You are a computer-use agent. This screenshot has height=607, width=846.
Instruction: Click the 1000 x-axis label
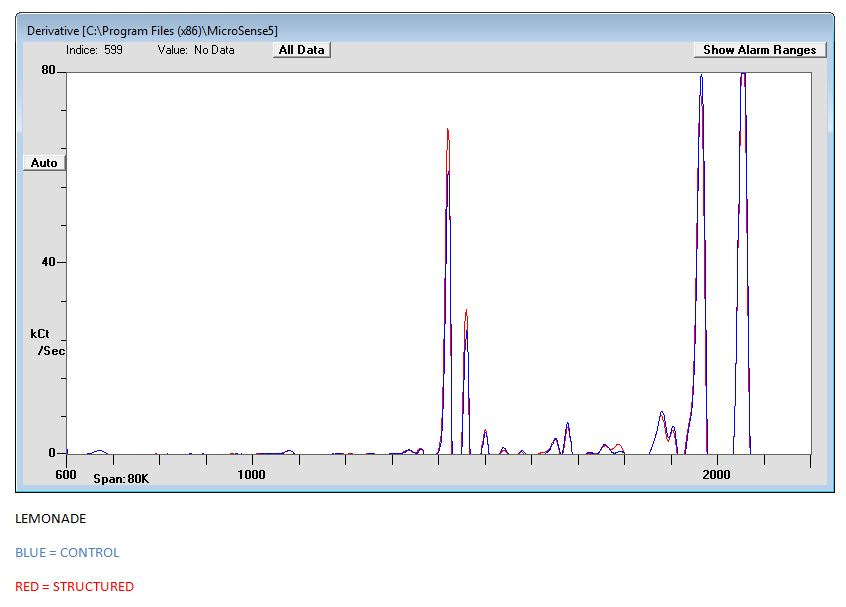point(251,475)
